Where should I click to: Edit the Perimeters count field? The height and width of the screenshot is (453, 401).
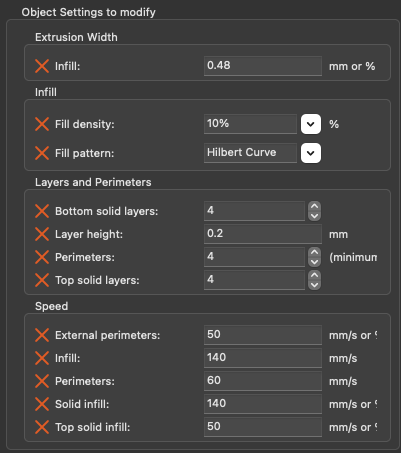[254, 257]
